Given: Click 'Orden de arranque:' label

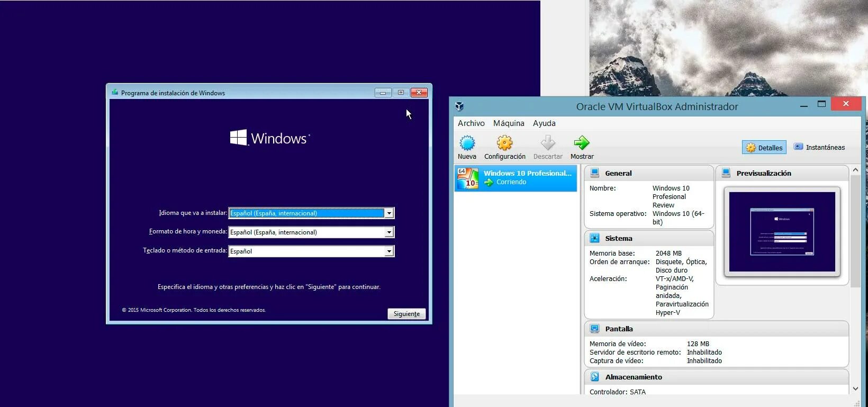Looking at the screenshot, I should click(619, 262).
